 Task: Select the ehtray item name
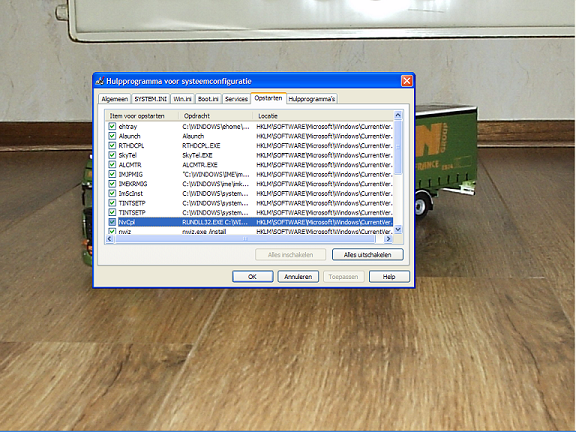(128, 126)
